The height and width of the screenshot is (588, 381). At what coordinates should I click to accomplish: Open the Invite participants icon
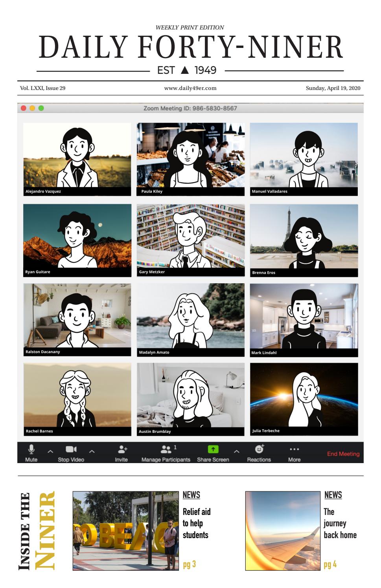coord(122,449)
